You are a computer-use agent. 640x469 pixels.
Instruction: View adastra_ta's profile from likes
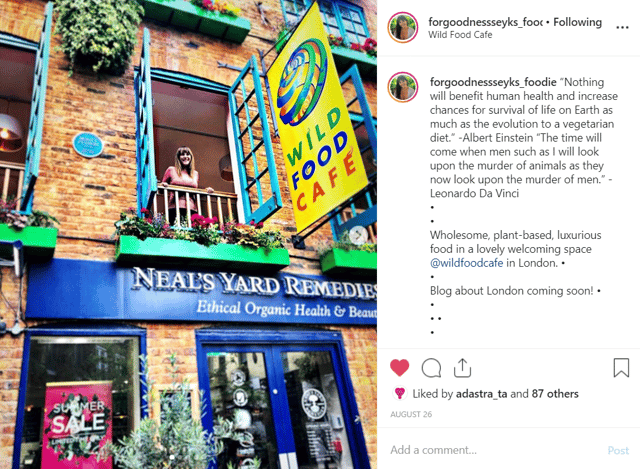pos(481,394)
